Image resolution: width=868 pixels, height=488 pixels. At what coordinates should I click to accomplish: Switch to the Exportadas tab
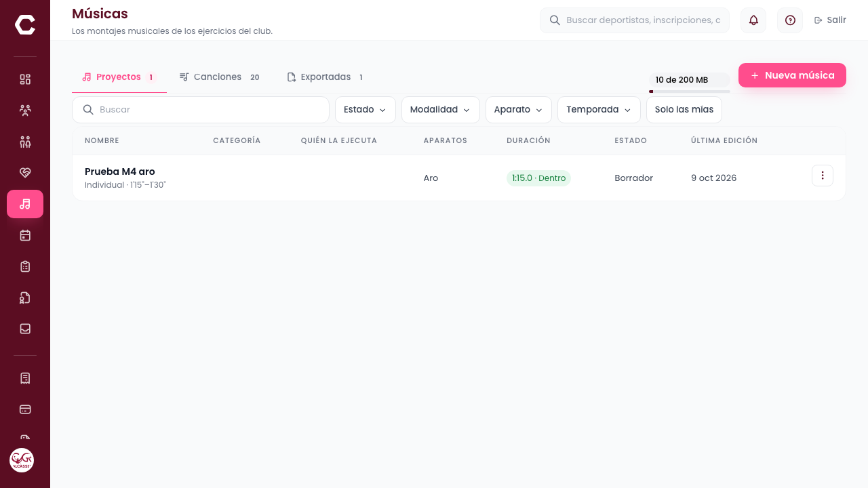(x=325, y=77)
